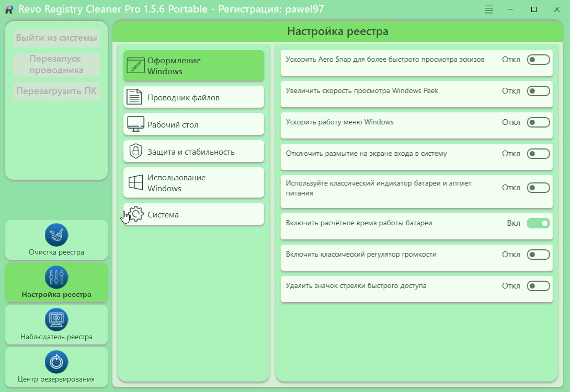This screenshot has width=570, height=392.
Task: Click the registry cleaning broom icon
Action: coord(56,235)
